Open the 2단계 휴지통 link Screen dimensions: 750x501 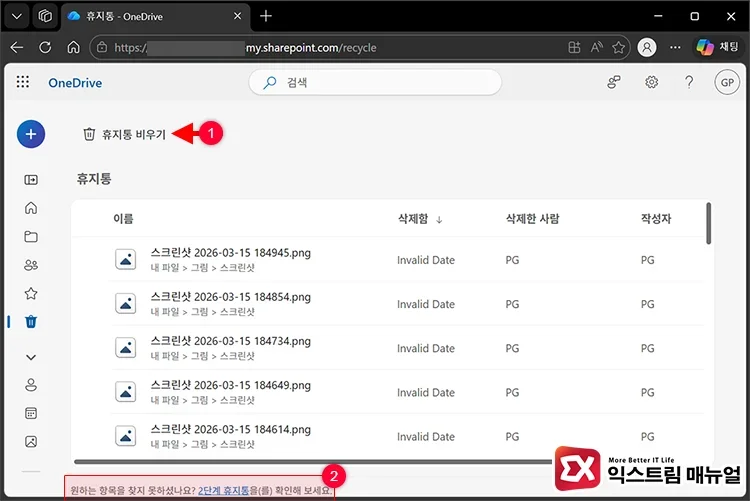tap(223, 490)
